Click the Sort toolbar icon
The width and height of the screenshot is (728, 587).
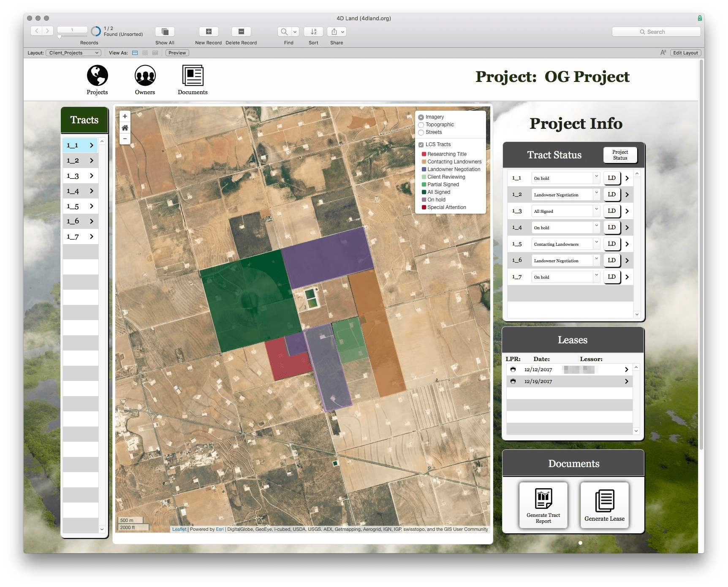point(313,32)
